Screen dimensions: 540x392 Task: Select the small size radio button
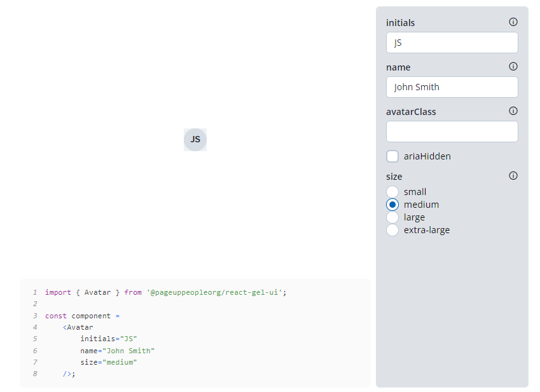click(x=392, y=191)
